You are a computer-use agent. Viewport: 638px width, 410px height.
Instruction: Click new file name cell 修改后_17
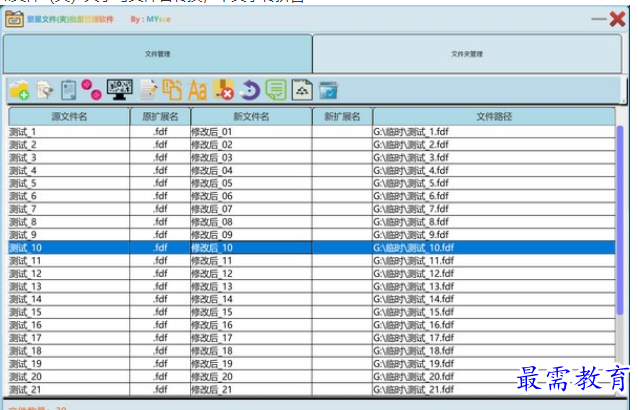(251, 338)
